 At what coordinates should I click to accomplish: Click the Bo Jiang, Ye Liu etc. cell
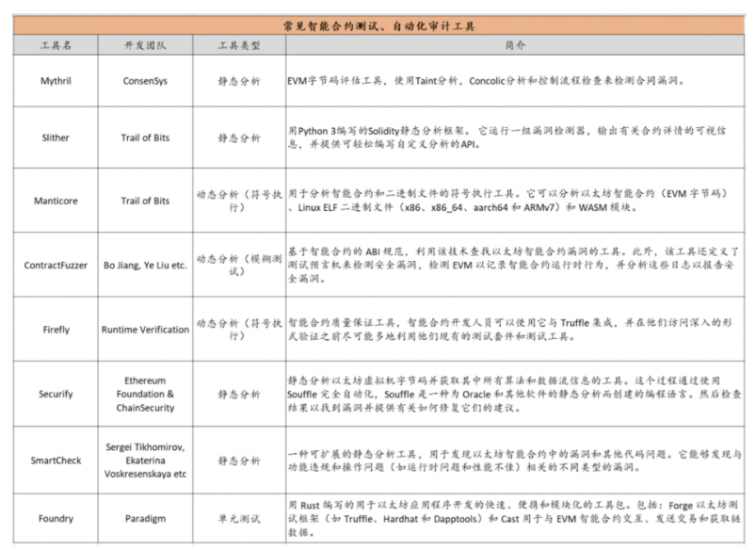pyautogui.click(x=145, y=266)
